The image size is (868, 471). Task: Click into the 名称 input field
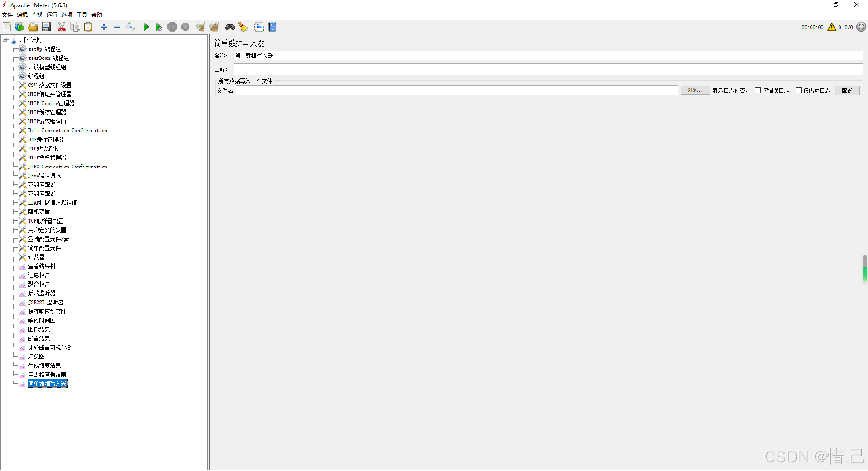point(548,56)
